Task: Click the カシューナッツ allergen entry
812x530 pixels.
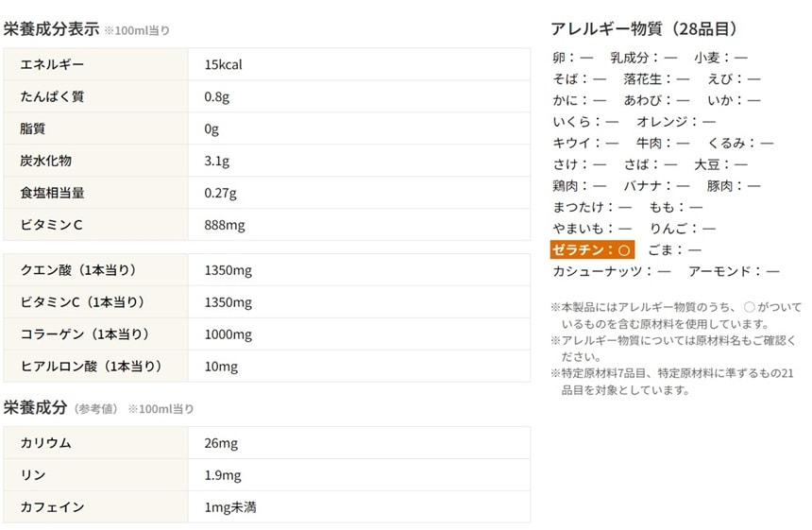Action: 611,271
